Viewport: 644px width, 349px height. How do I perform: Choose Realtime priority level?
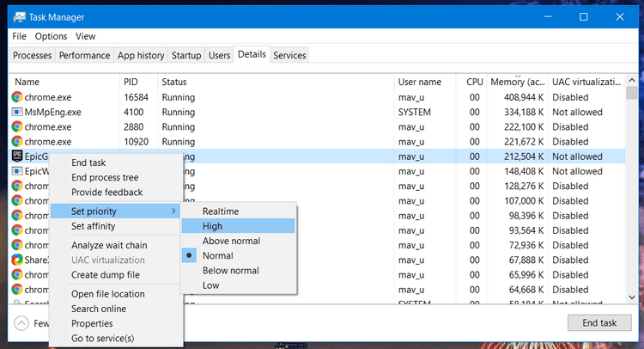coord(221,211)
